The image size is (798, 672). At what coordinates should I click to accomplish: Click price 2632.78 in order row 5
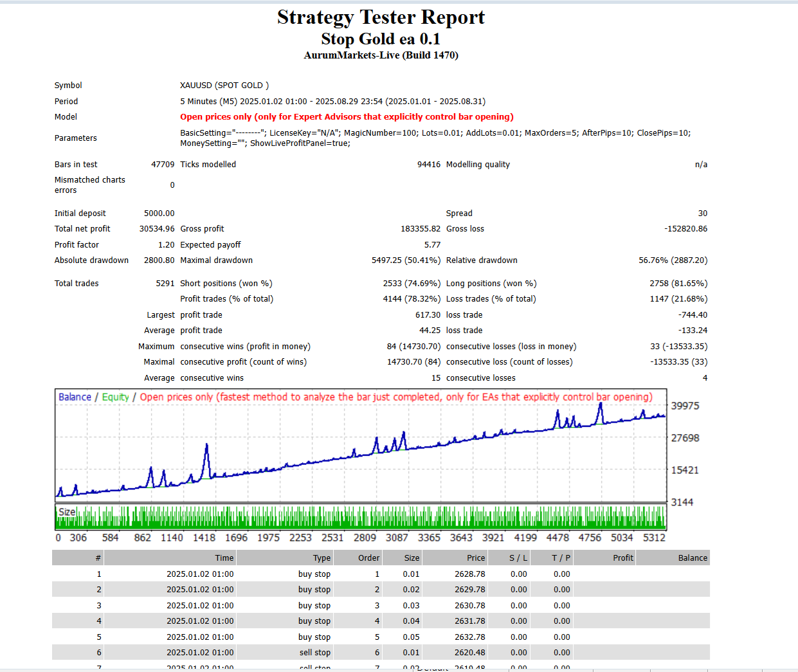coord(470,637)
